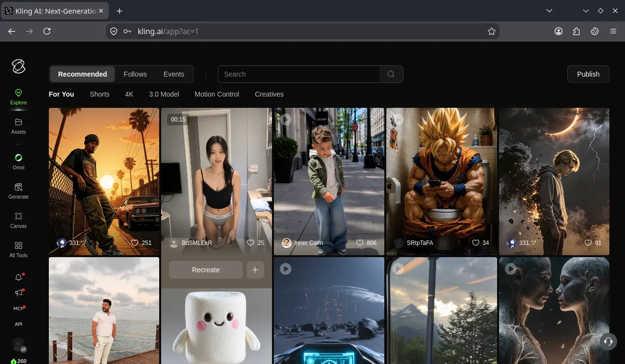Open the Canvas tool in sidebar
This screenshot has width=625, height=364.
point(19,220)
